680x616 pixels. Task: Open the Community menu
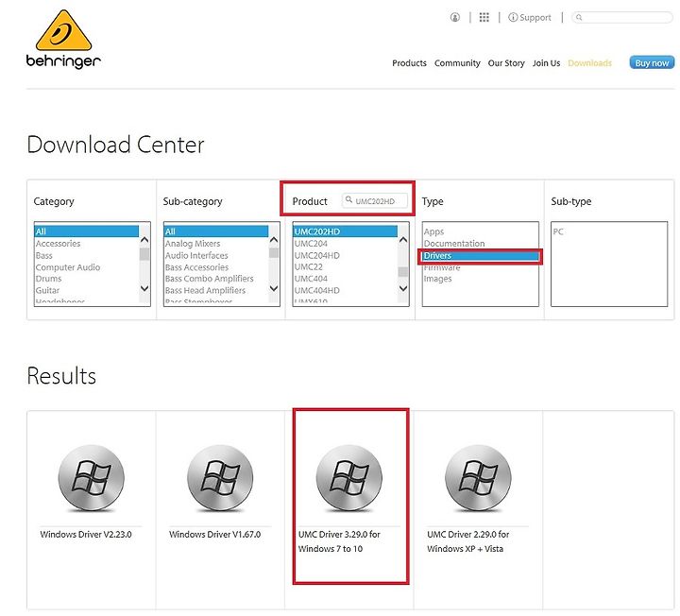pyautogui.click(x=457, y=63)
